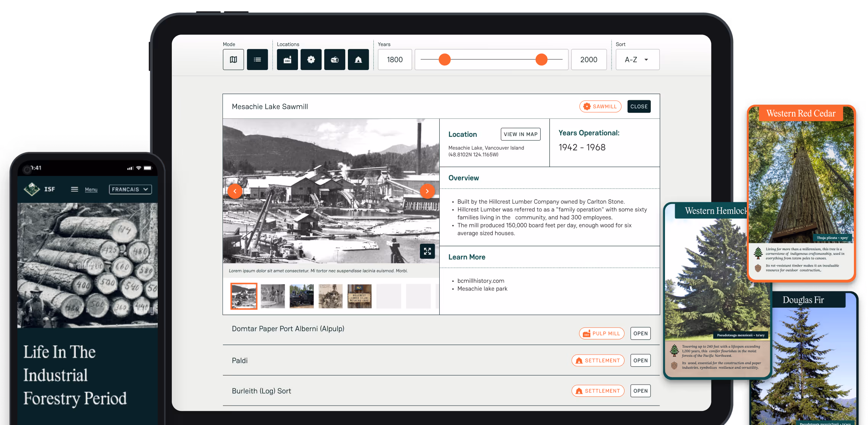Open the bcmillhistory.com link
Viewport: 868px width, 425px height.
point(480,281)
